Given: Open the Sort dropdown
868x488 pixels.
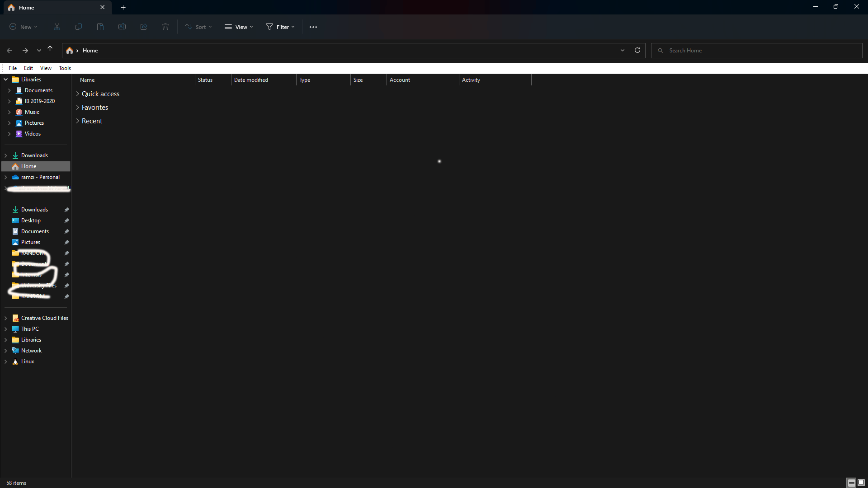Looking at the screenshot, I should point(198,27).
